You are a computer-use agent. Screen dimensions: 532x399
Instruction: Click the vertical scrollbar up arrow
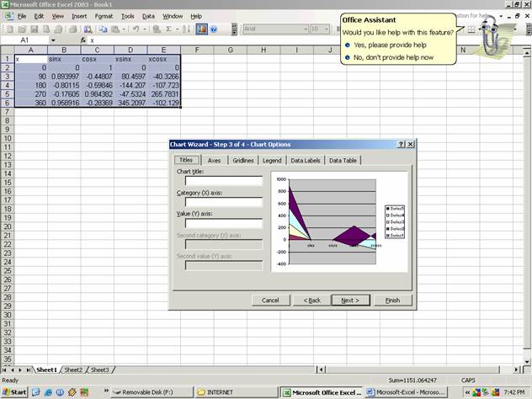tap(526, 53)
